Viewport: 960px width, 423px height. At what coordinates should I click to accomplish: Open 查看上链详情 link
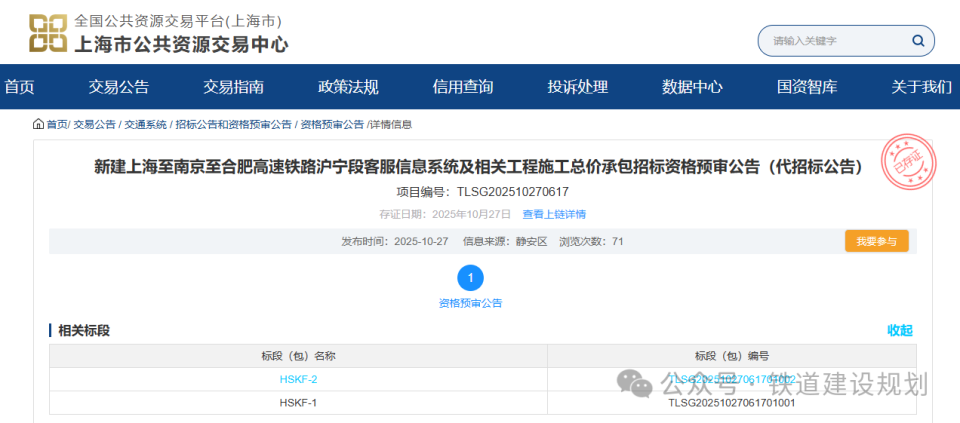(x=554, y=214)
